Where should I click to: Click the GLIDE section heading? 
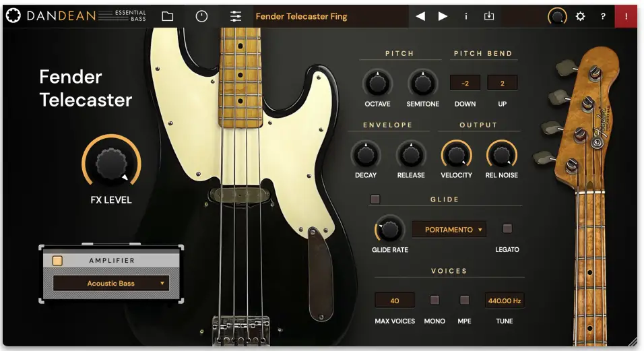[x=445, y=199]
